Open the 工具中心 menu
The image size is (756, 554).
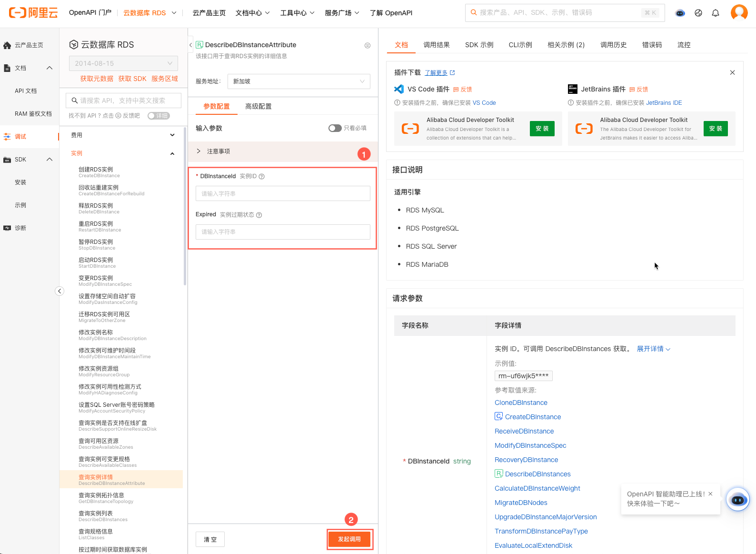297,13
